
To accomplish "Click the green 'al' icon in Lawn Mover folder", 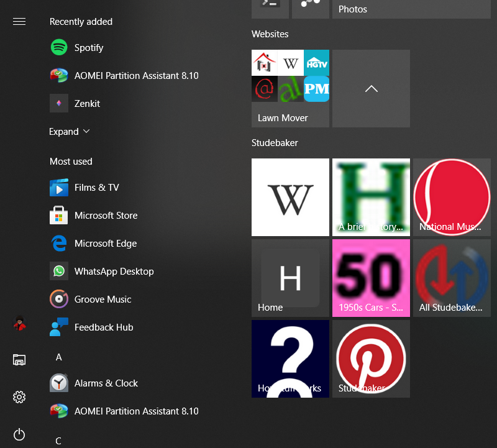I will (x=290, y=89).
